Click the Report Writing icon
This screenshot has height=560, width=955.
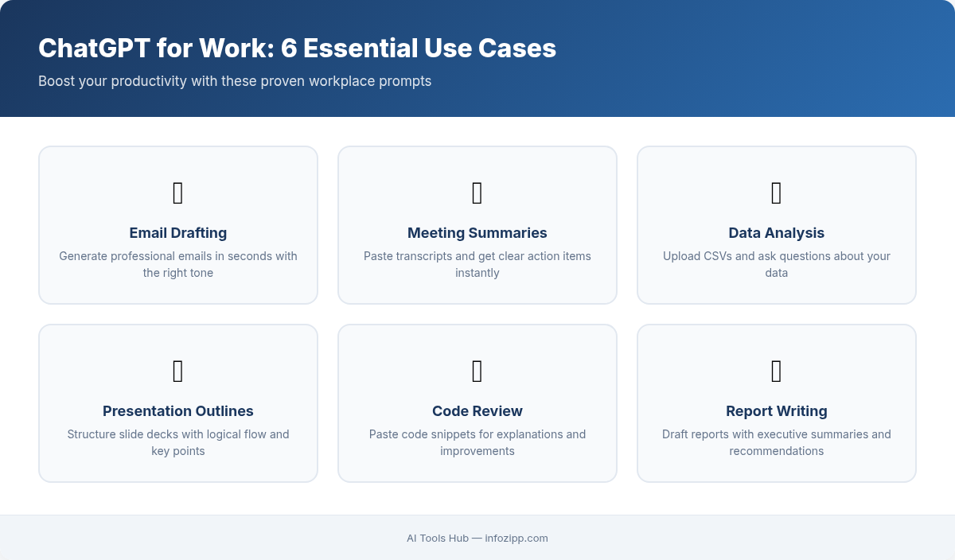(777, 371)
